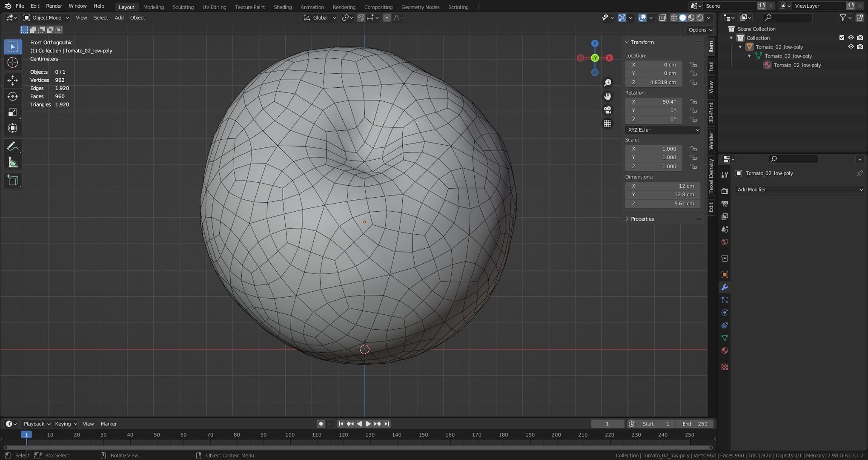Switch to the Modeling workspace tab
The width and height of the screenshot is (868, 460).
(153, 7)
